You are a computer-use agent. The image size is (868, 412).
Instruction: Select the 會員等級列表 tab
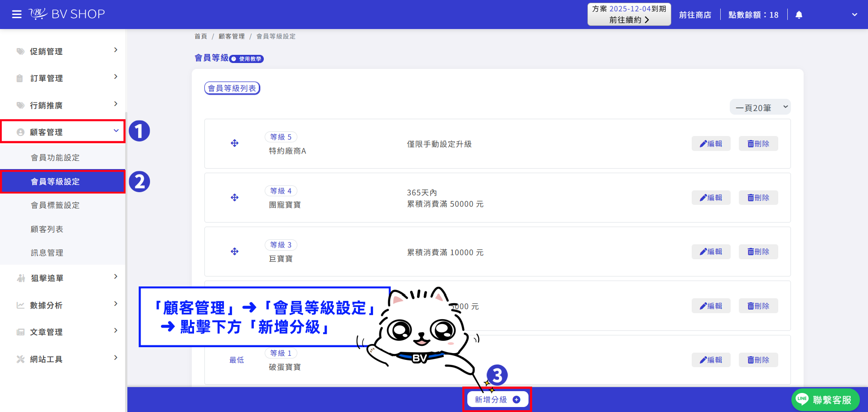(x=232, y=88)
